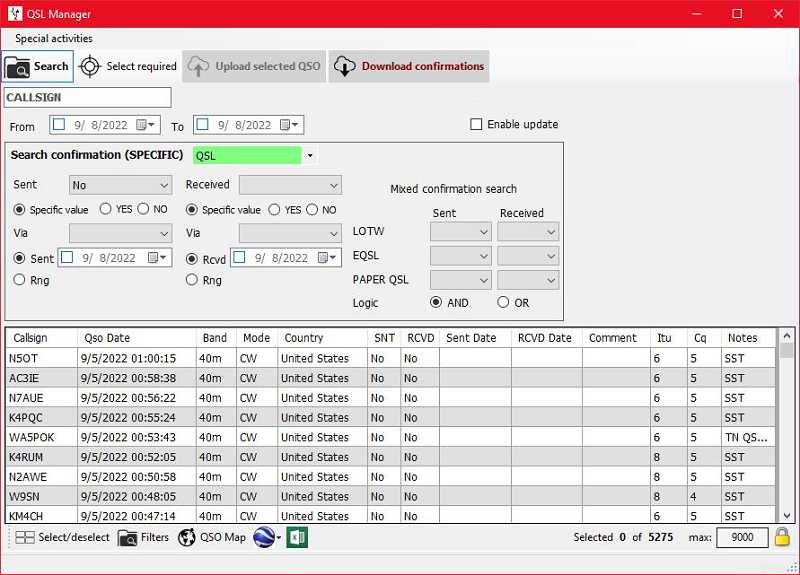Select the Rng radio under Sent
This screenshot has width=800, height=575.
click(x=19, y=280)
